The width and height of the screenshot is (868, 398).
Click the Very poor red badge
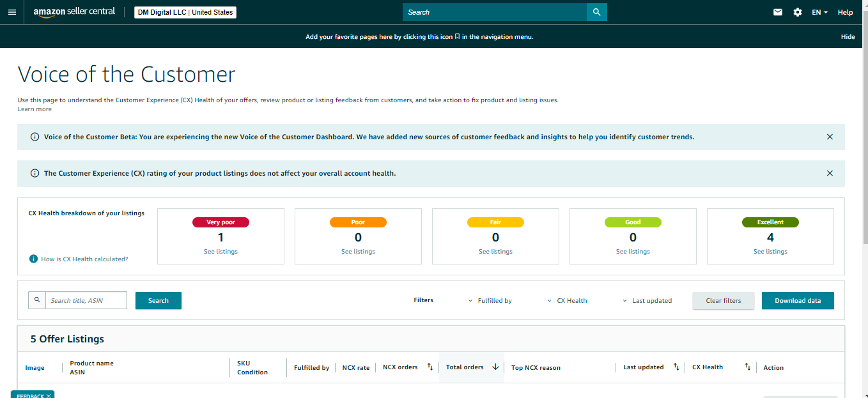(221, 222)
